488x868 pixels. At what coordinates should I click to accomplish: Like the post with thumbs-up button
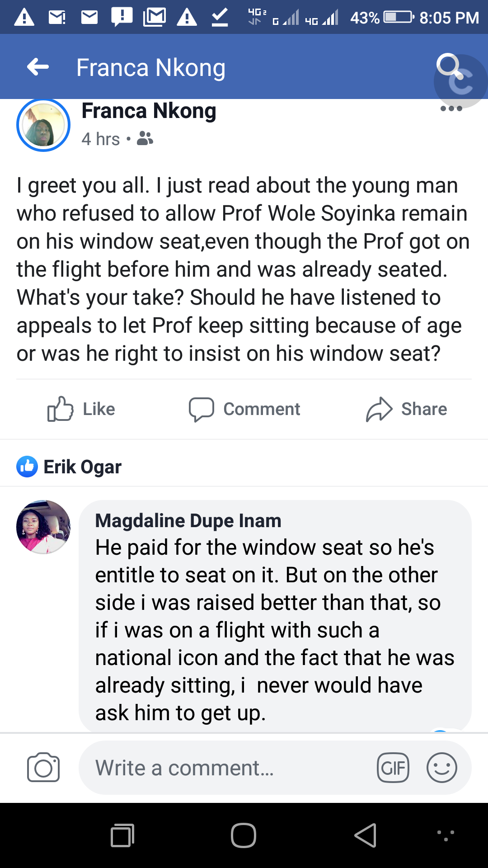pos(81,409)
